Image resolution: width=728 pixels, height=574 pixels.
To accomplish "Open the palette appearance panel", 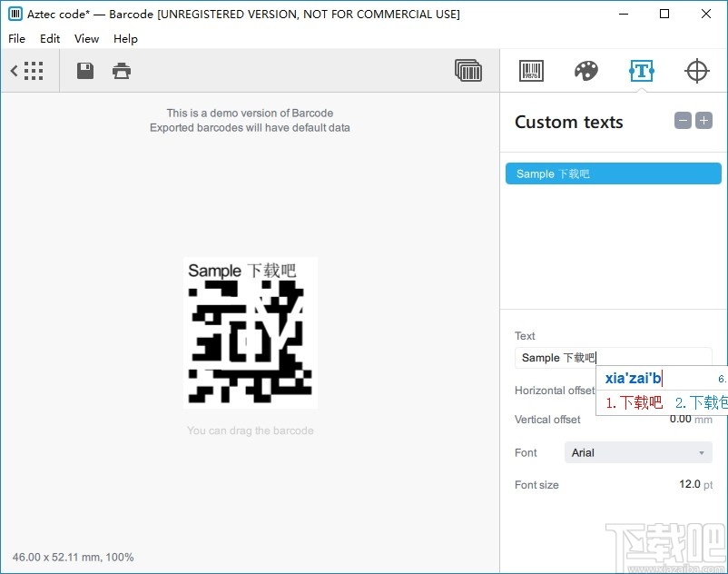I will pyautogui.click(x=585, y=70).
